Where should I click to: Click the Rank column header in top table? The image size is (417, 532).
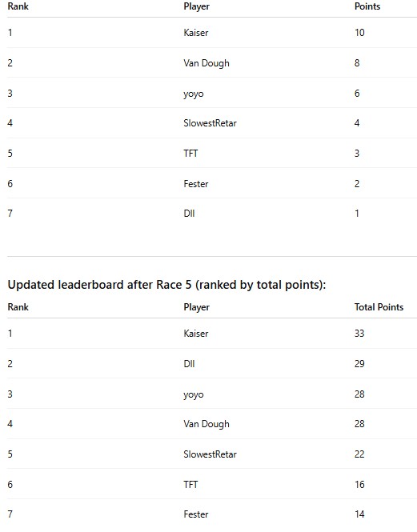[18, 6]
